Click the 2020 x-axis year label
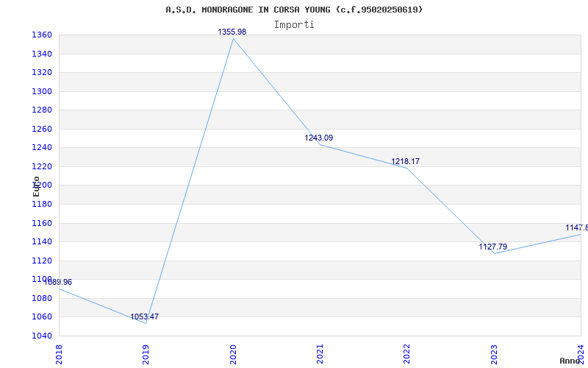Viewport: 588px width, 368px height. 233,354
